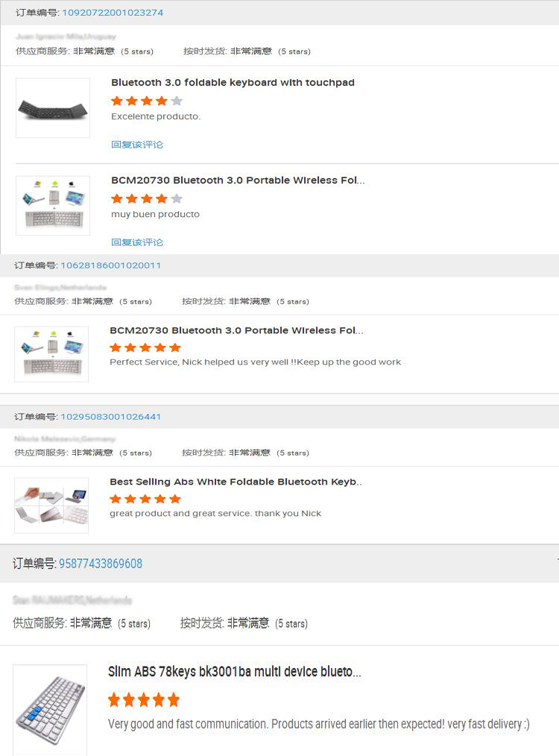
Task: Click the fifth orange star on the Perfect Service review
Action: coord(177,347)
